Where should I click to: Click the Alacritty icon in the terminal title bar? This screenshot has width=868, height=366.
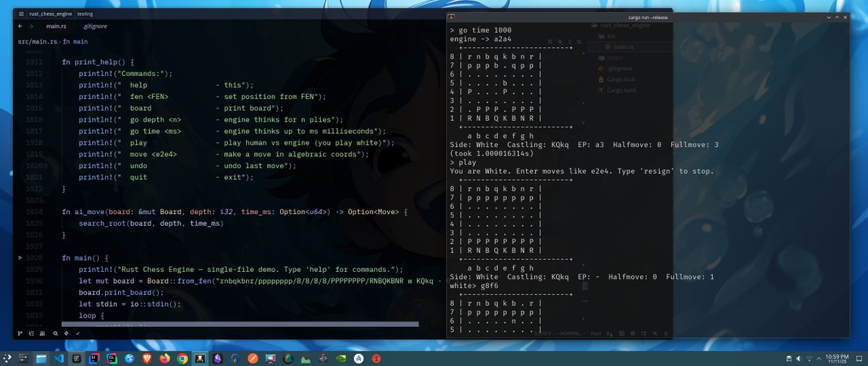pyautogui.click(x=452, y=17)
